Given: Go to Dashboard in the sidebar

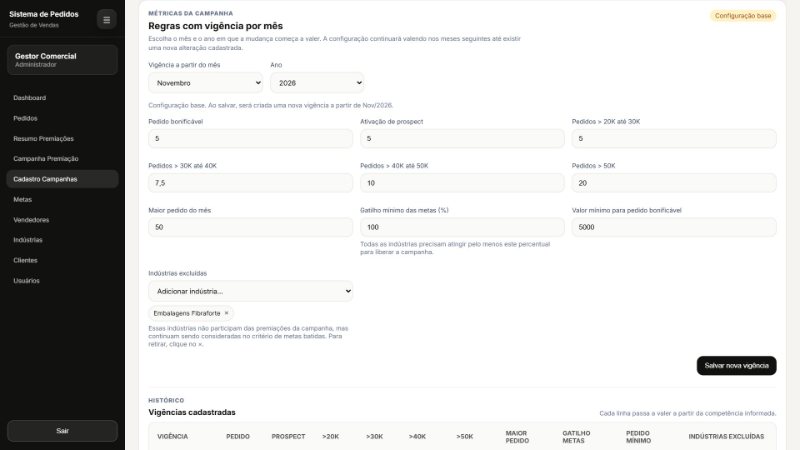Looking at the screenshot, I should click(62, 98).
